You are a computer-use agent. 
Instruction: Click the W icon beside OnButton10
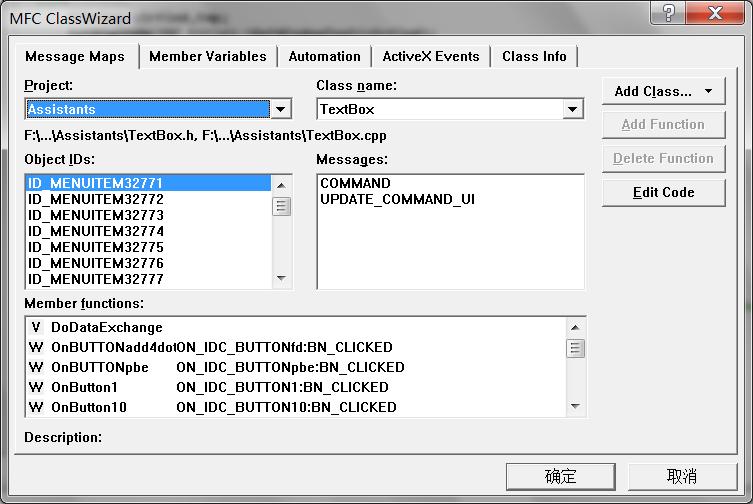click(36, 407)
